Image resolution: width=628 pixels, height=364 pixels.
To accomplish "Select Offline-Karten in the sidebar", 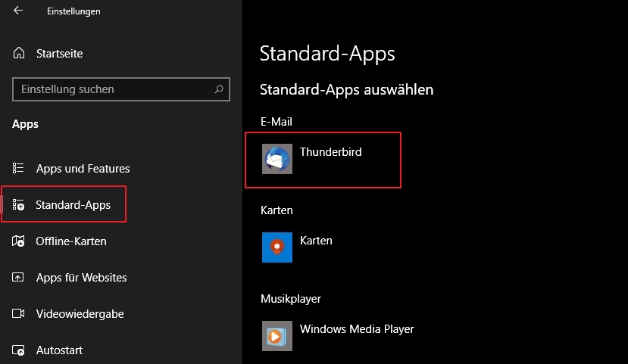I will click(x=71, y=241).
